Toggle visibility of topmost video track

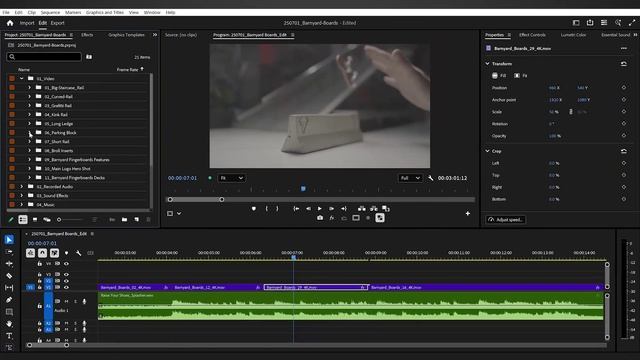(66, 264)
